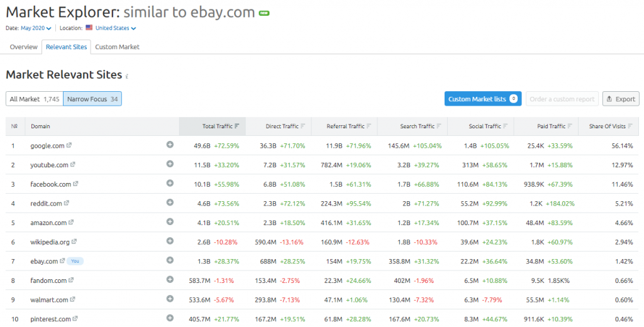Sort by Direct Traffic column
The width and height of the screenshot is (644, 327).
[x=279, y=126]
